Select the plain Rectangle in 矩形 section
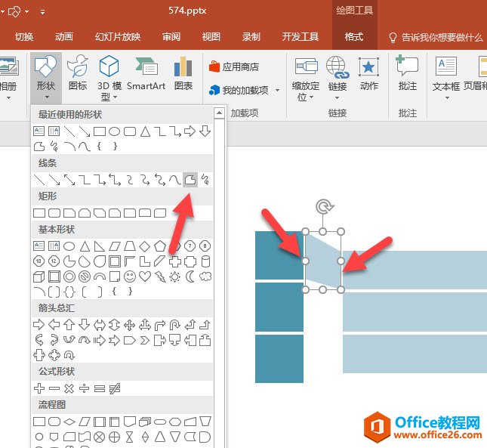Viewport: 487px width, 448px height. 39,213
